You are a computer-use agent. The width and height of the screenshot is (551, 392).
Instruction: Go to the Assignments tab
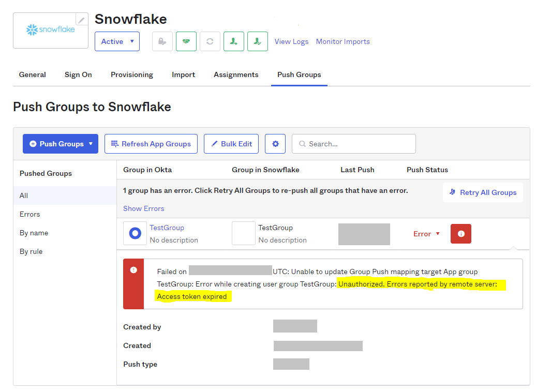pos(236,74)
